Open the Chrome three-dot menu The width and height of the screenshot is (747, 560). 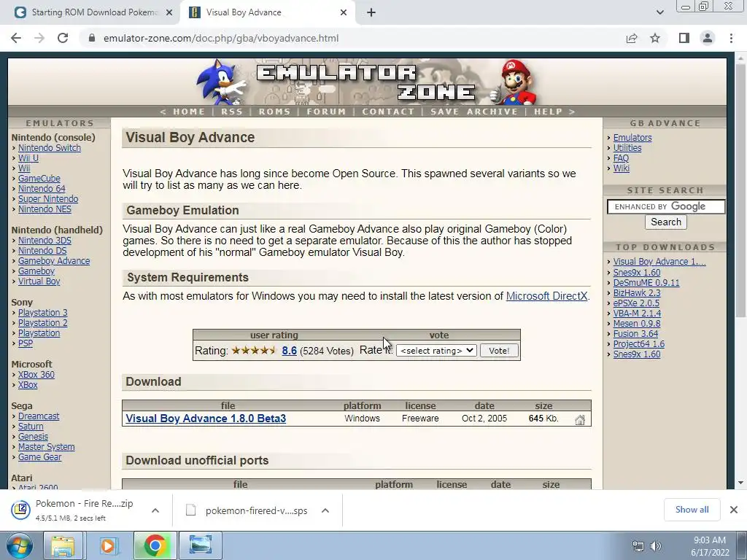(x=731, y=38)
